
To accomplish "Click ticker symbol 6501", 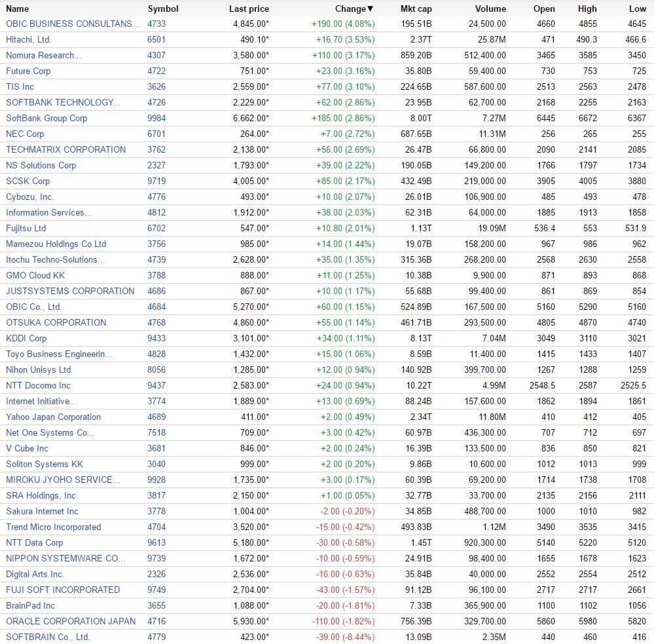I will coord(156,40).
